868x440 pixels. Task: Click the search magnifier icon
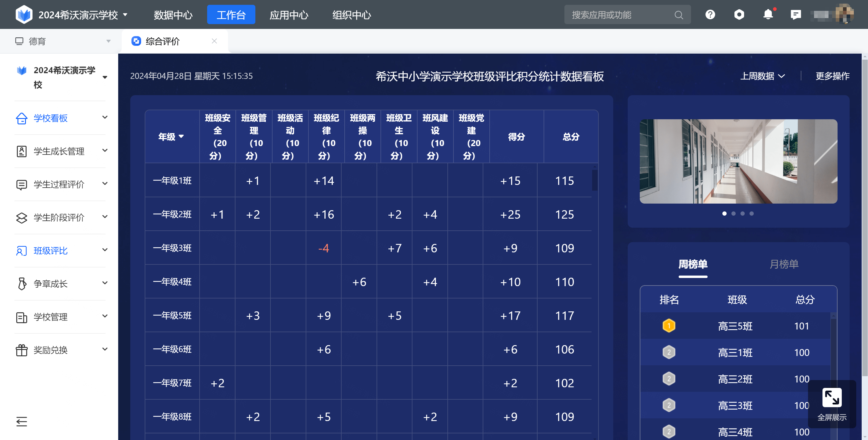679,15
